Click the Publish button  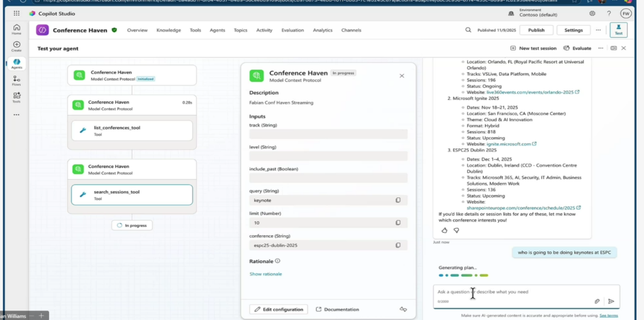(536, 30)
